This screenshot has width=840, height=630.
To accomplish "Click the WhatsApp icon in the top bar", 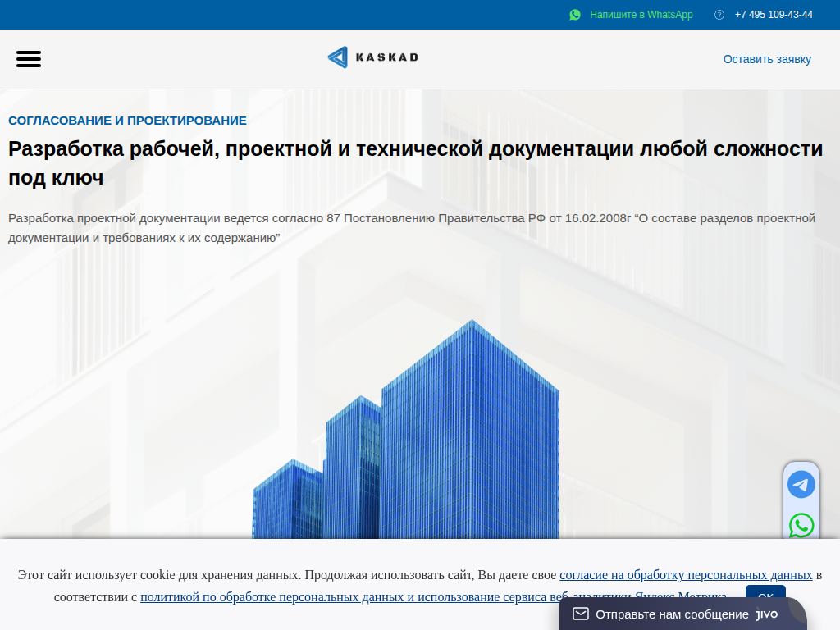I will (575, 14).
